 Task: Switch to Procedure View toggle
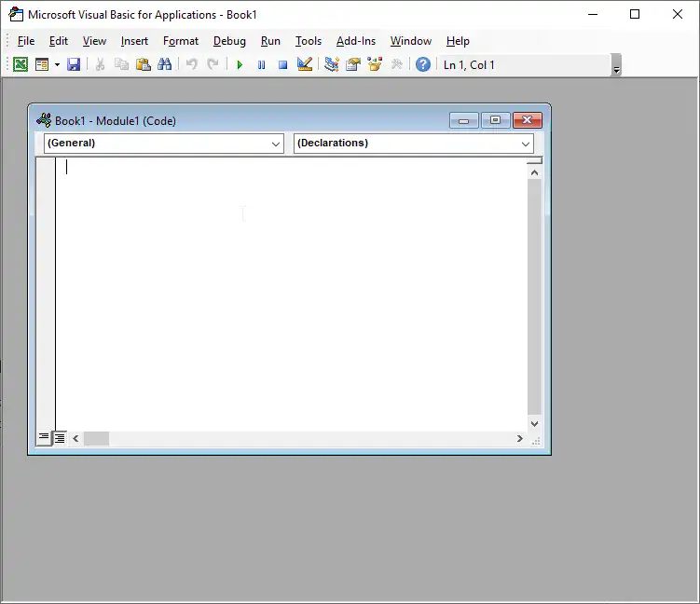point(44,438)
